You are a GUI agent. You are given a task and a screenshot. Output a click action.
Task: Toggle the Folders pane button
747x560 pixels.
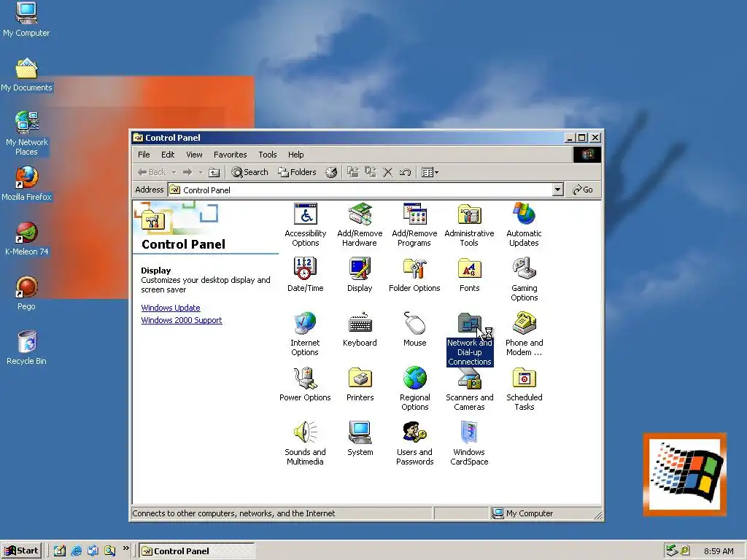(x=297, y=172)
